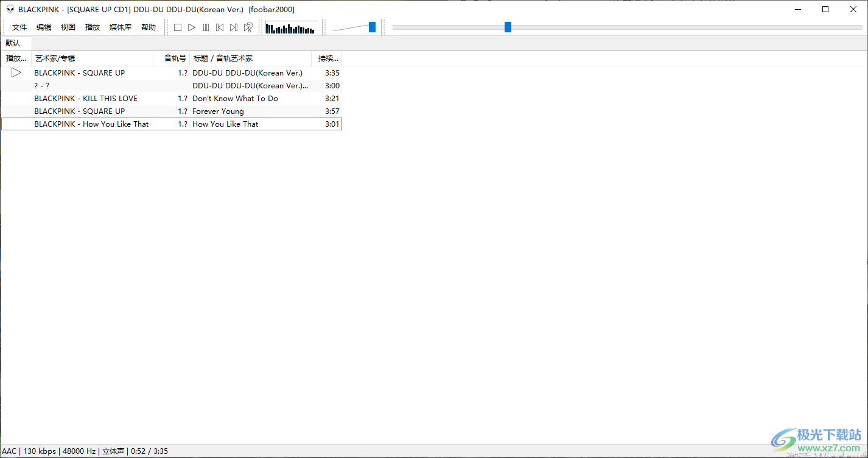Screen dimensions: 868x458
Task: Skip to next track icon
Action: (234, 27)
